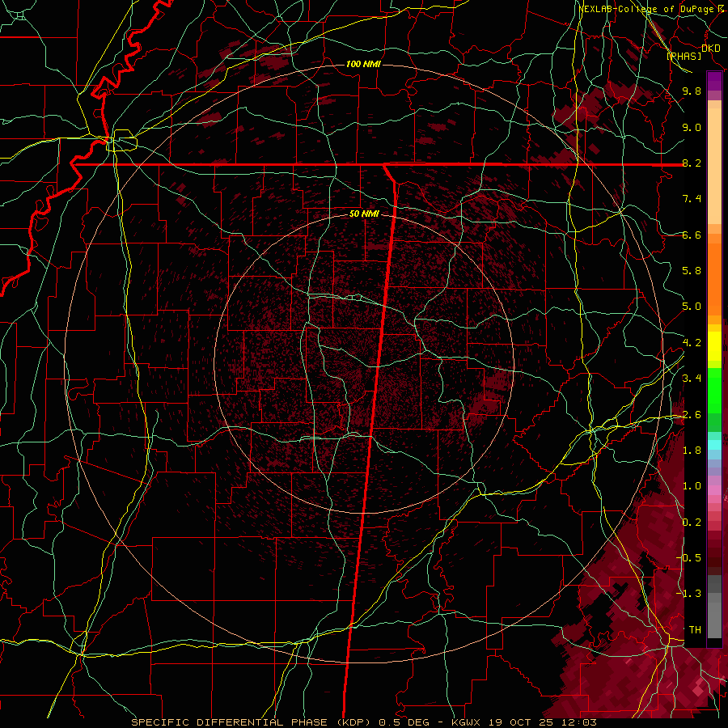Click the DKD label above the color scale
Screen dimensions: 728x728
[x=710, y=49]
